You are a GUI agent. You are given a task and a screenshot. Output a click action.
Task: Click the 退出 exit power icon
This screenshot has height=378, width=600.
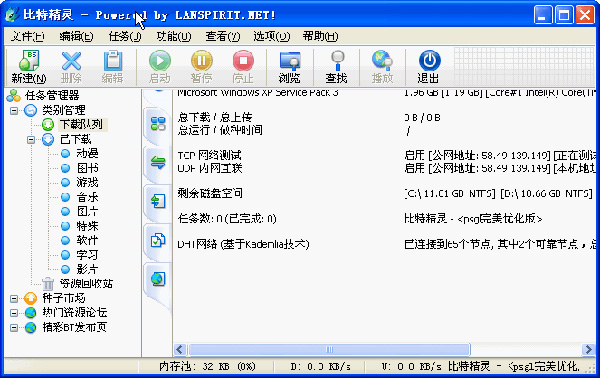tap(429, 60)
